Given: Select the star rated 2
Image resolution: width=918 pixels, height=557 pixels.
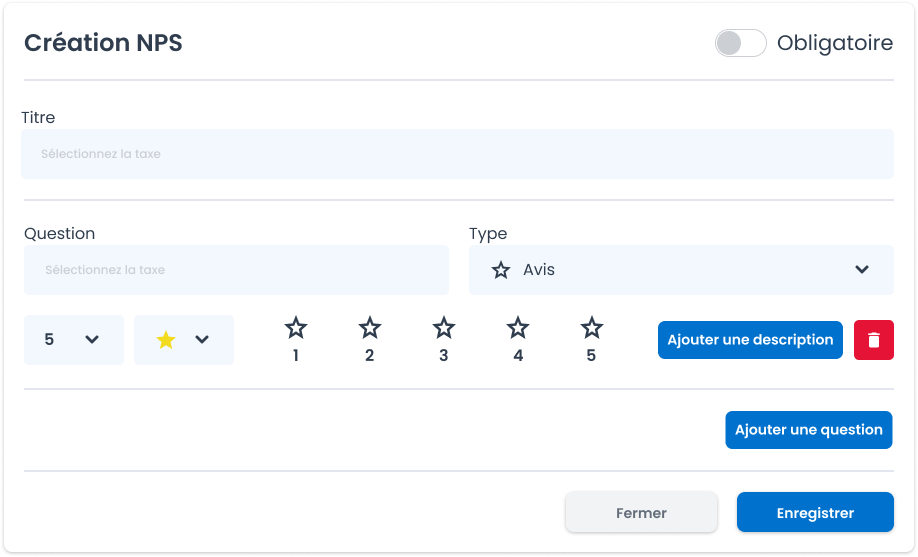Looking at the screenshot, I should click(370, 328).
